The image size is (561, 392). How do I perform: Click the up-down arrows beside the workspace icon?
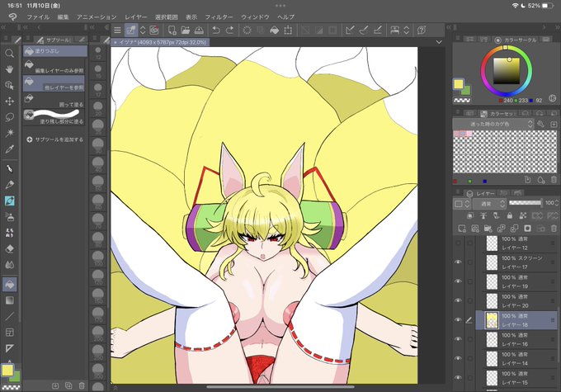[407, 31]
